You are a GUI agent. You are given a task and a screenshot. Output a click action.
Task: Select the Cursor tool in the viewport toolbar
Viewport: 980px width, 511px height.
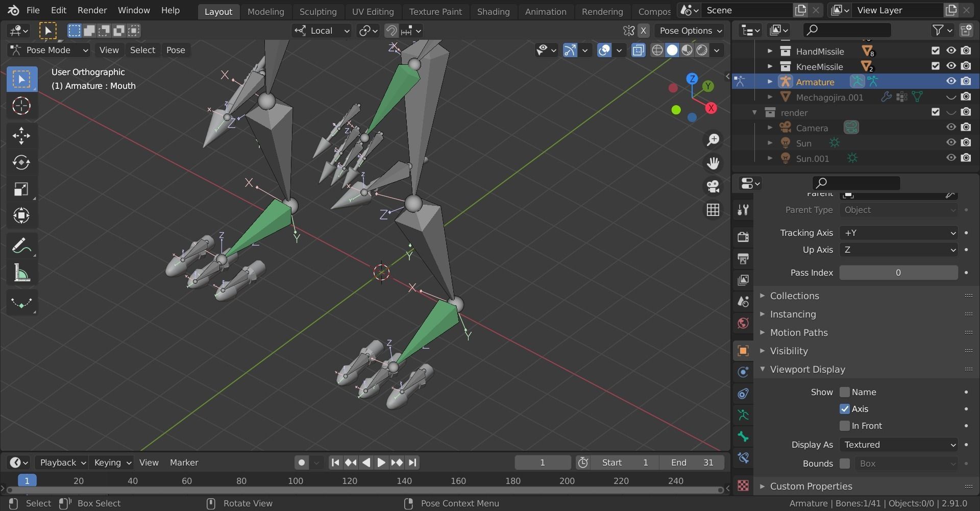tap(21, 106)
